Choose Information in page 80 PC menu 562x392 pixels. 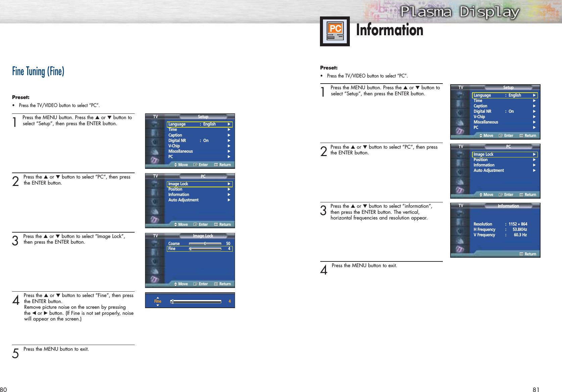pos(179,195)
